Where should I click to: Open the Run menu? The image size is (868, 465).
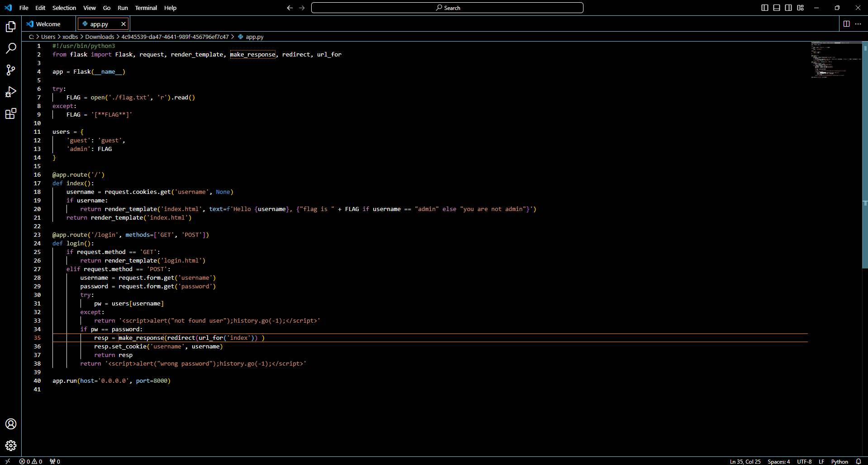[x=123, y=8]
